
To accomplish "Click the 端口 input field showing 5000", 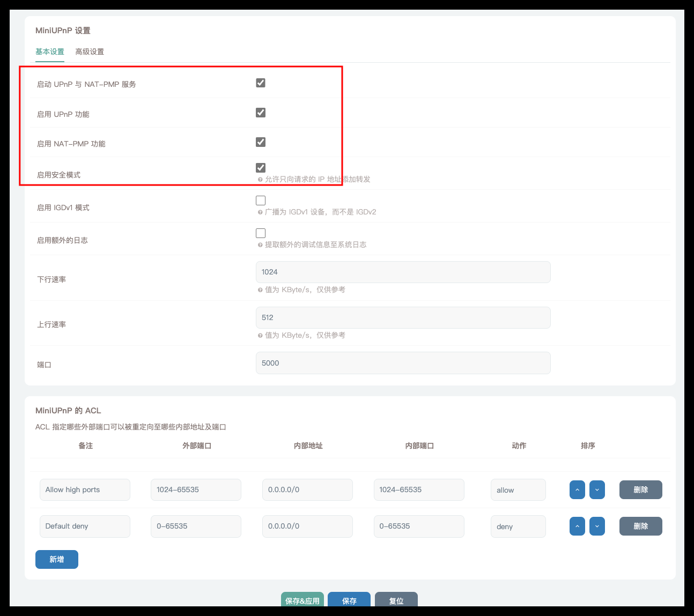I will [x=403, y=363].
